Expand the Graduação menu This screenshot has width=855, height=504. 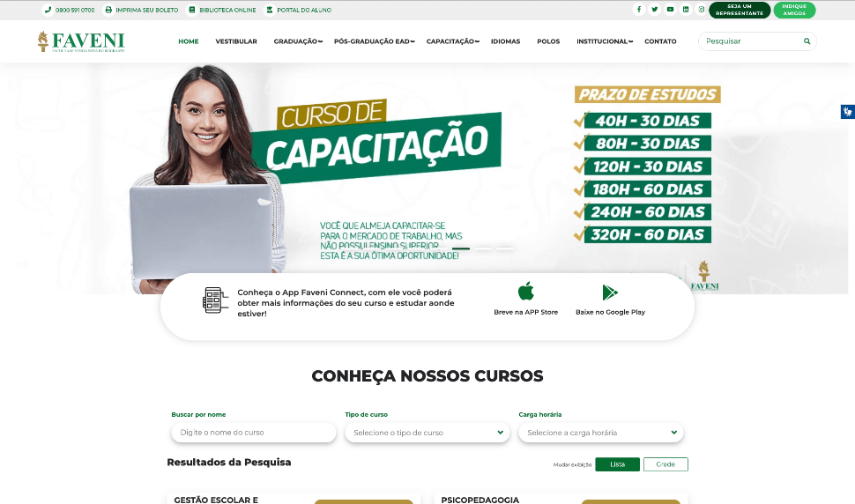tap(298, 41)
